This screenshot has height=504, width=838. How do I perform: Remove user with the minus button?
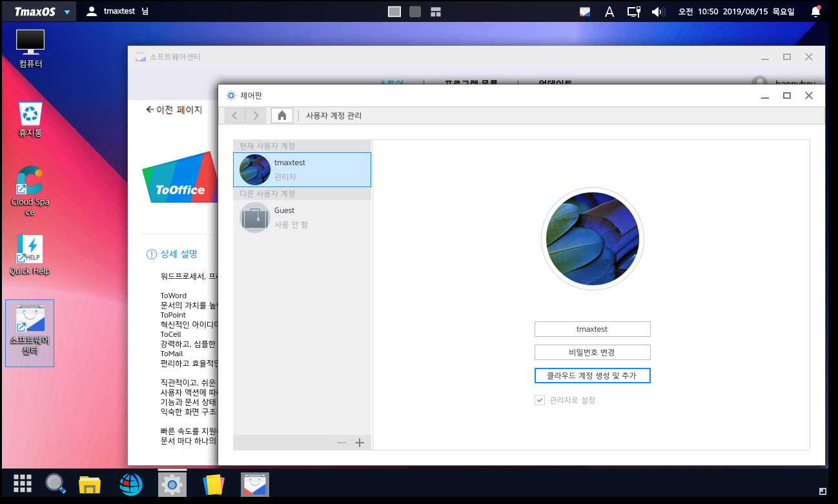pyautogui.click(x=342, y=443)
